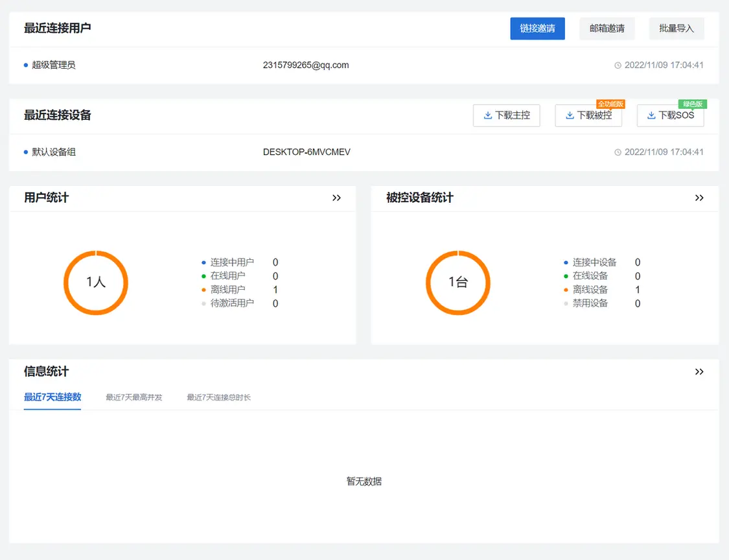Viewport: 729px width, 560px height.
Task: Click the 全功能版 orange badge
Action: click(610, 104)
